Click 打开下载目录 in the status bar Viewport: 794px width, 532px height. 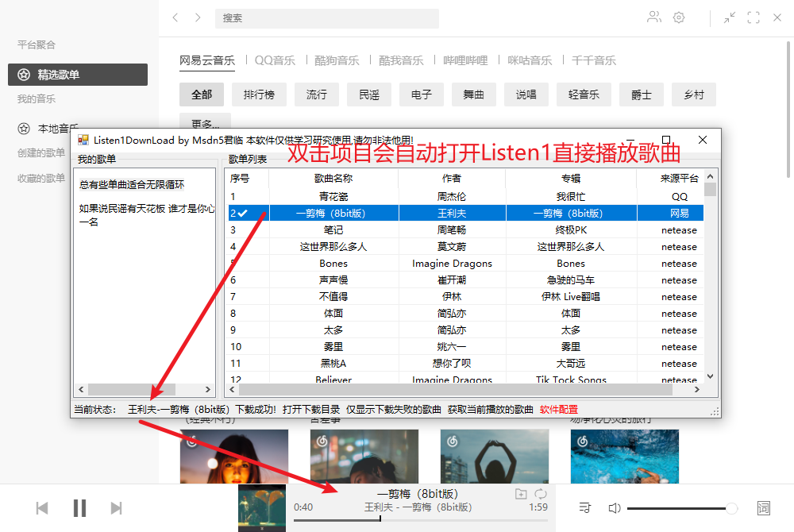point(311,410)
